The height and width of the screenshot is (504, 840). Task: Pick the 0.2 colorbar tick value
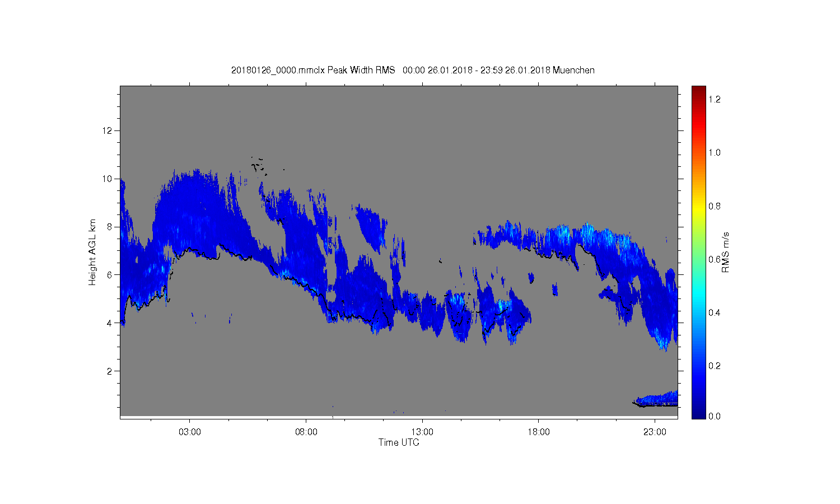[714, 366]
